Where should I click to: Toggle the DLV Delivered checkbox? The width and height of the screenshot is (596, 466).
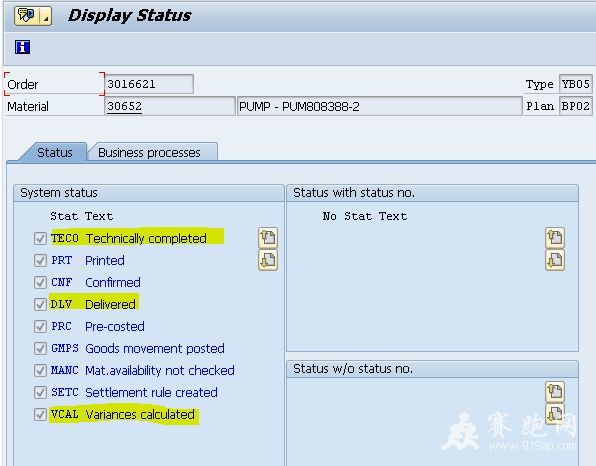(40, 304)
